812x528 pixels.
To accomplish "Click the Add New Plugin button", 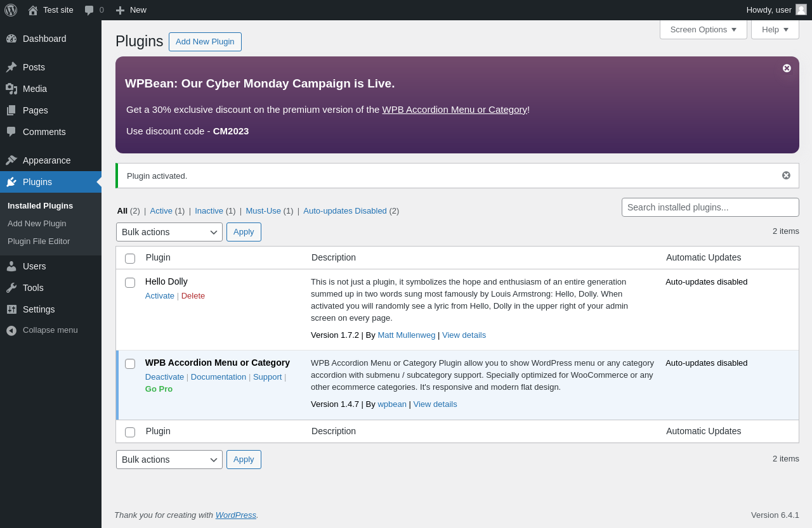I will 205,42.
